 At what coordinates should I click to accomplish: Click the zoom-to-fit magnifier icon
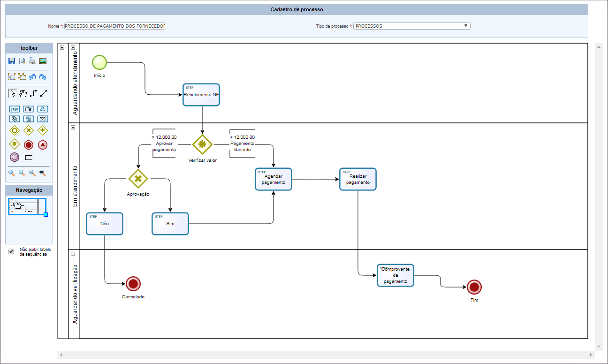coord(43,173)
